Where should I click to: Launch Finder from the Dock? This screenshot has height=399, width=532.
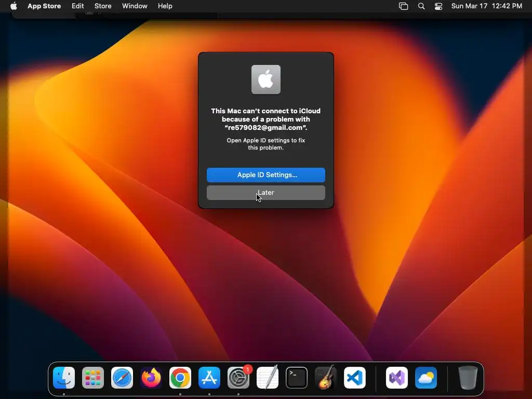tap(64, 378)
